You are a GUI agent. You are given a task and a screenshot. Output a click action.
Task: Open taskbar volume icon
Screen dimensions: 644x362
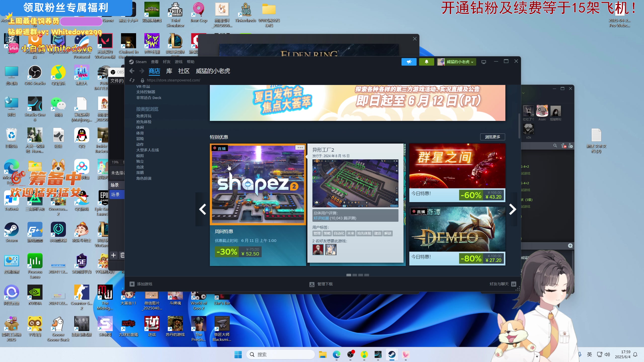pyautogui.click(x=607, y=355)
